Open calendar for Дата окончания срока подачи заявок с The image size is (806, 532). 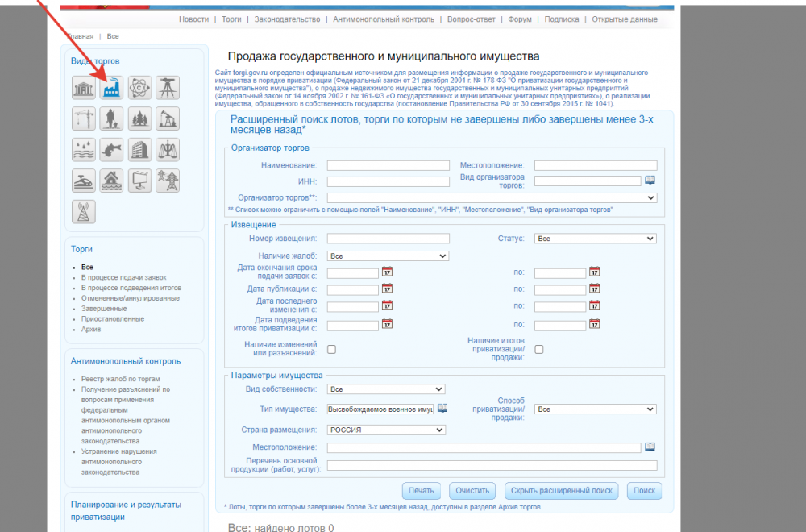[387, 272]
